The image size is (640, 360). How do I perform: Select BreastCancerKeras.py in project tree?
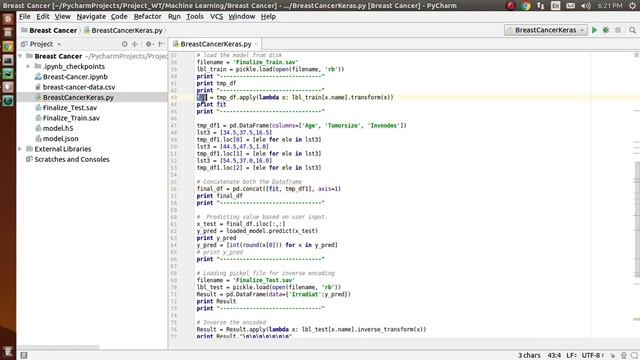pyautogui.click(x=78, y=98)
